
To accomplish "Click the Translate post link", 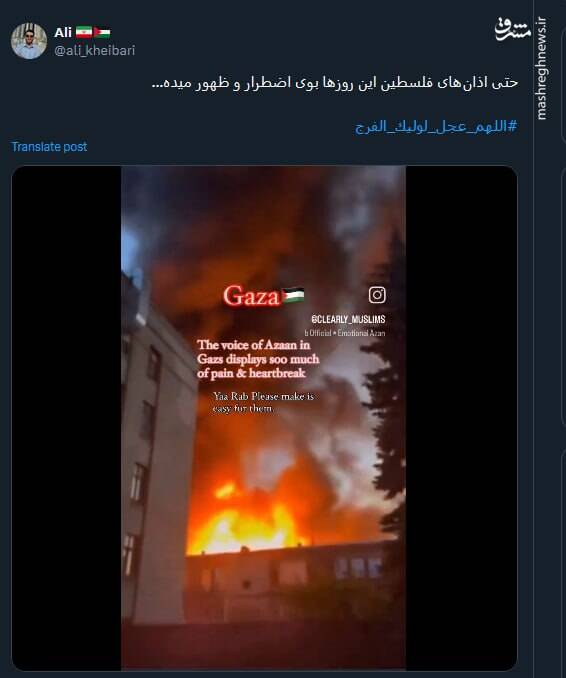I will click(x=49, y=147).
